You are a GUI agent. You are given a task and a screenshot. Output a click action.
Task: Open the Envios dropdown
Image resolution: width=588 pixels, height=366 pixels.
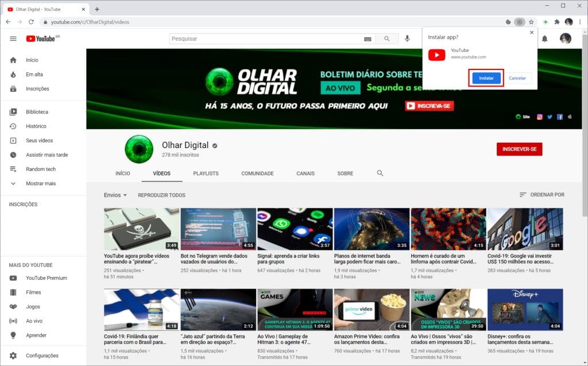click(x=115, y=195)
